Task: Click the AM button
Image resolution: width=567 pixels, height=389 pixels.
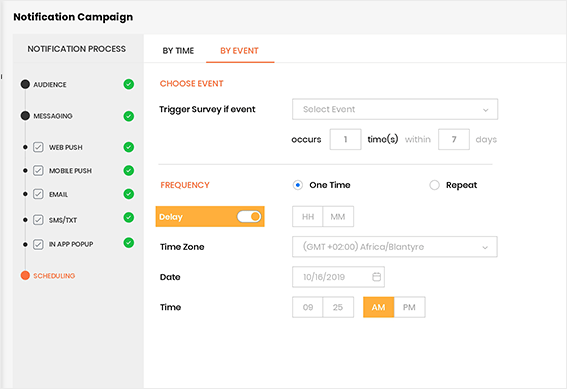Action: (x=379, y=307)
